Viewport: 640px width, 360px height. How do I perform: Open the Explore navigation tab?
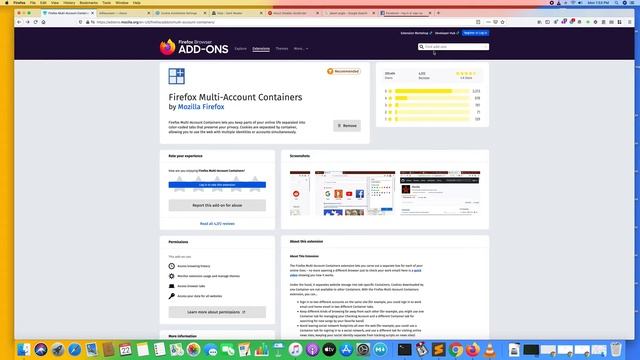[240, 49]
